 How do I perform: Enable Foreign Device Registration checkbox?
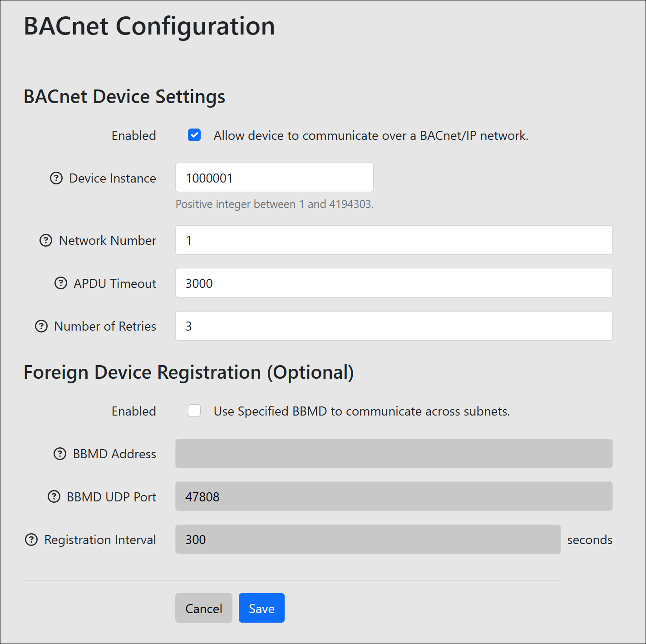pos(194,411)
